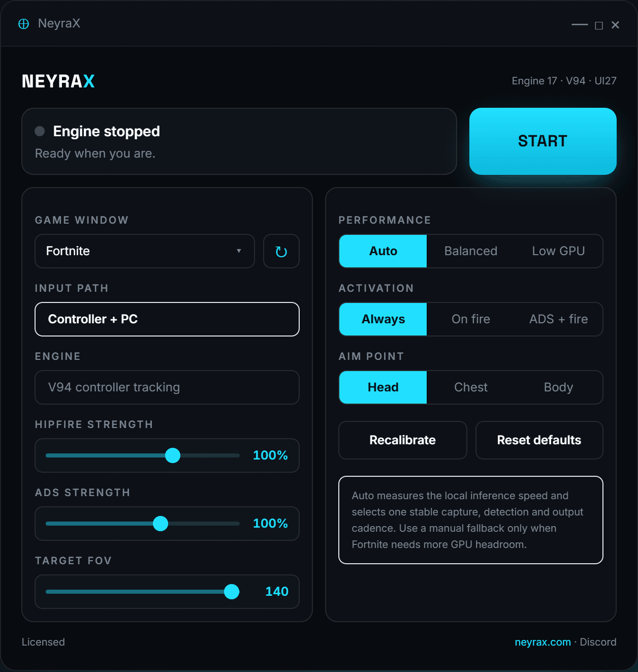Focus the Controller + PC input path field
The width and height of the screenshot is (638, 672).
click(x=167, y=319)
